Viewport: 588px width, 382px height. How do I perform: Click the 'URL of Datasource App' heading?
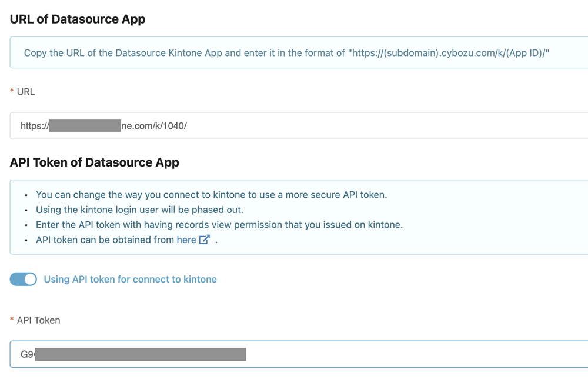pyautogui.click(x=78, y=19)
